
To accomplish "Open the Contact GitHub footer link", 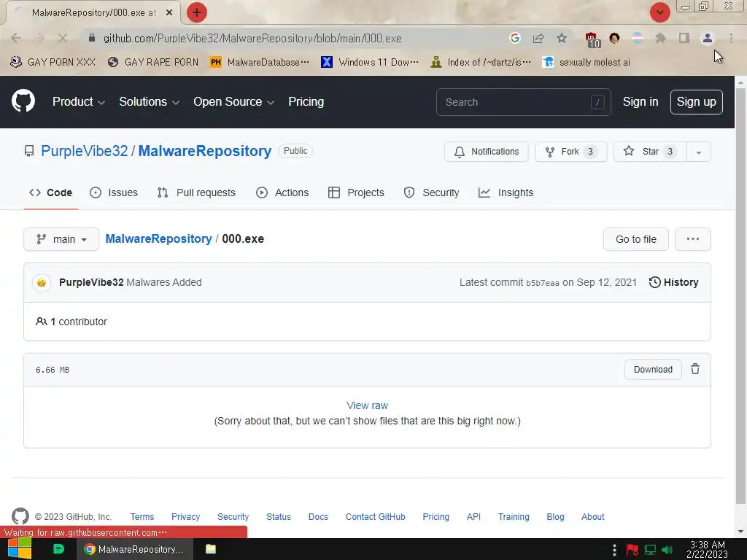I will click(x=376, y=517).
